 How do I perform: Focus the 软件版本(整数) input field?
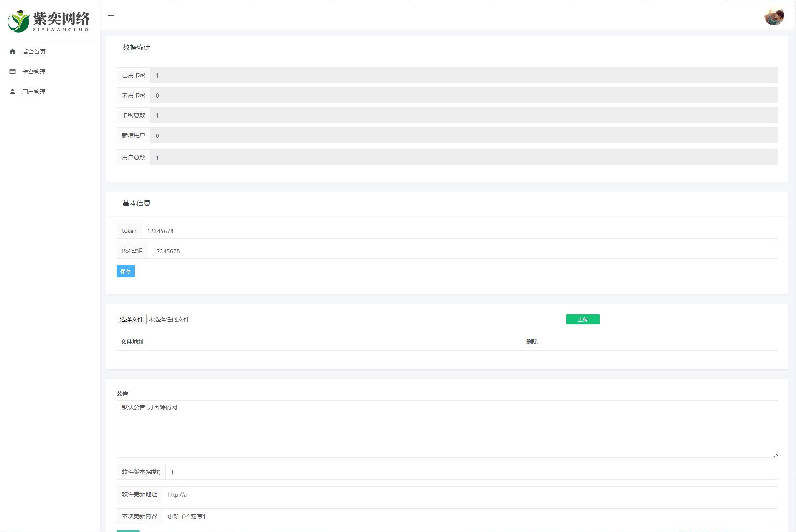(x=472, y=472)
